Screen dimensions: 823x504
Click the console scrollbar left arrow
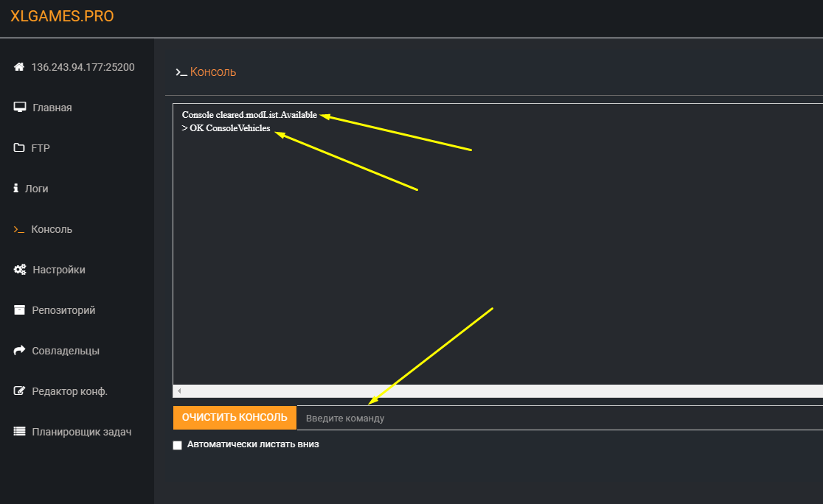[179, 391]
